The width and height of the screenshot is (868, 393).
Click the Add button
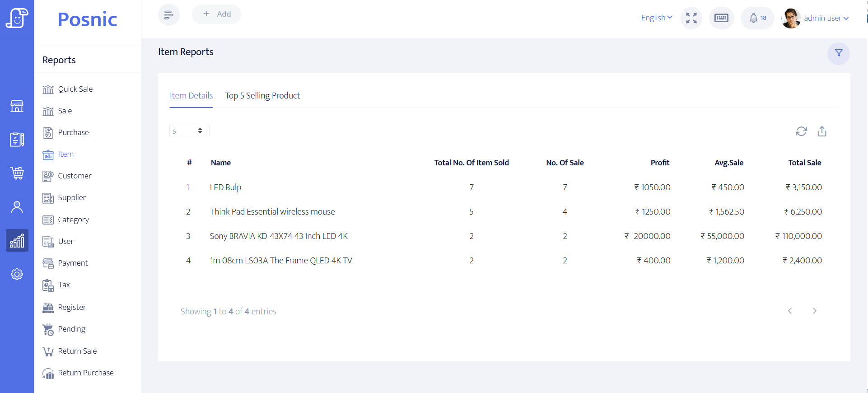(x=217, y=14)
